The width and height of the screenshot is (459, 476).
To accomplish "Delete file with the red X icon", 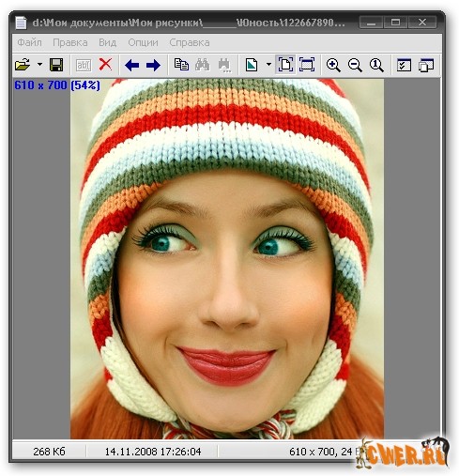I will coord(105,65).
